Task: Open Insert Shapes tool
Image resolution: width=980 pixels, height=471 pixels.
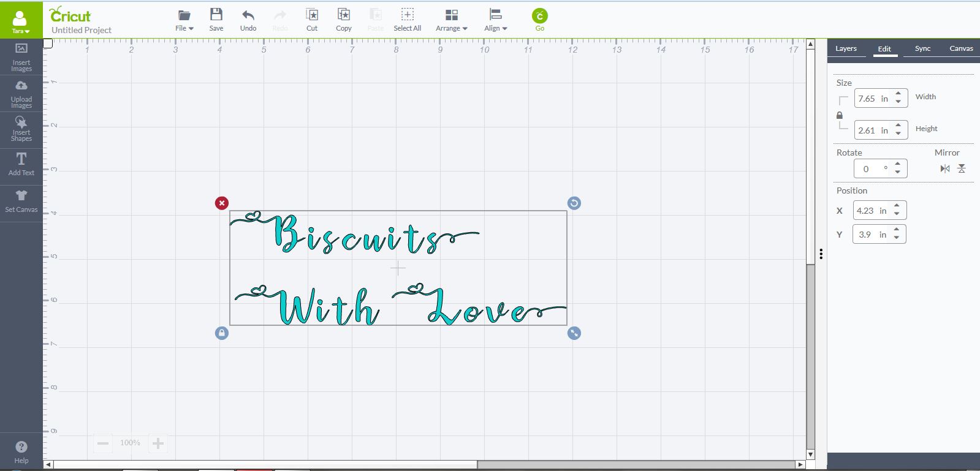Action: 21,129
